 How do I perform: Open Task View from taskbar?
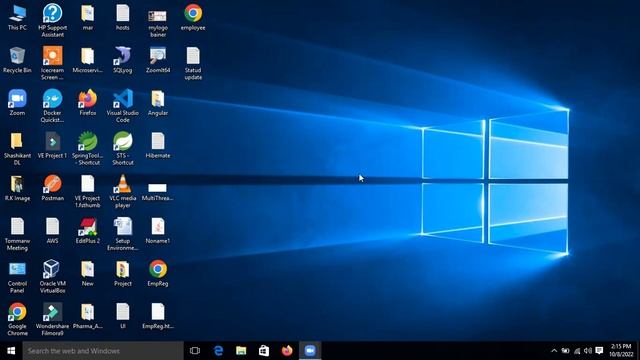click(195, 351)
